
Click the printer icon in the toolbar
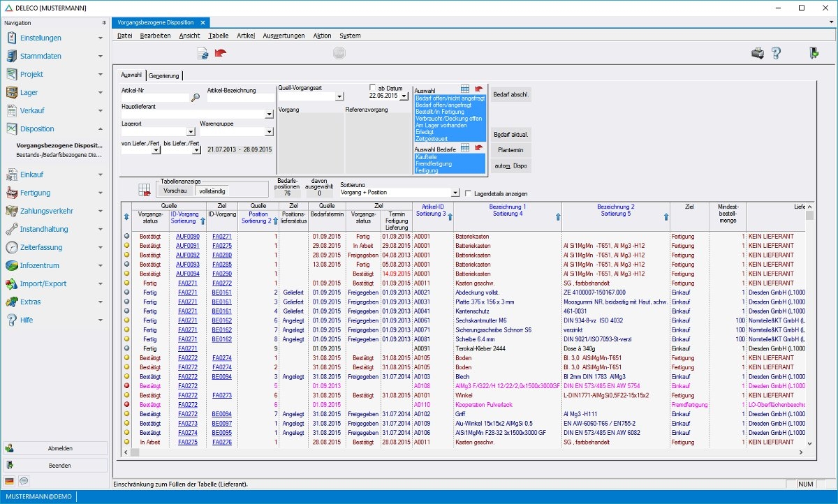pyautogui.click(x=757, y=53)
